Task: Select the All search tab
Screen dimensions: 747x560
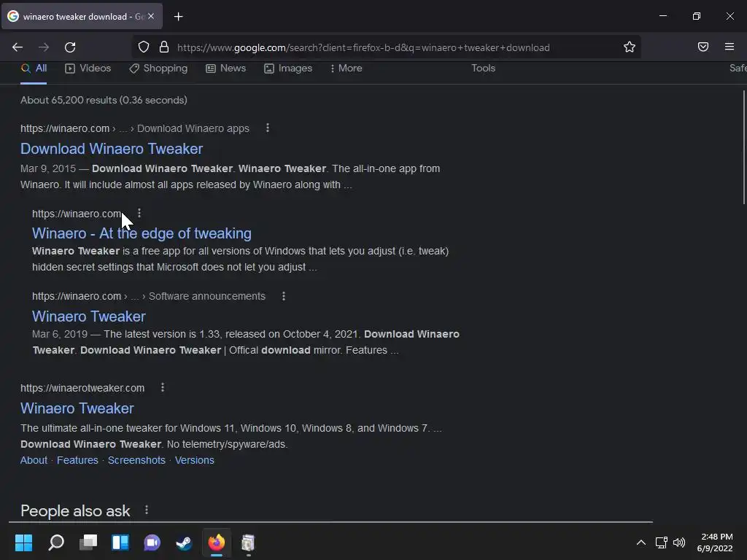Action: [x=34, y=68]
